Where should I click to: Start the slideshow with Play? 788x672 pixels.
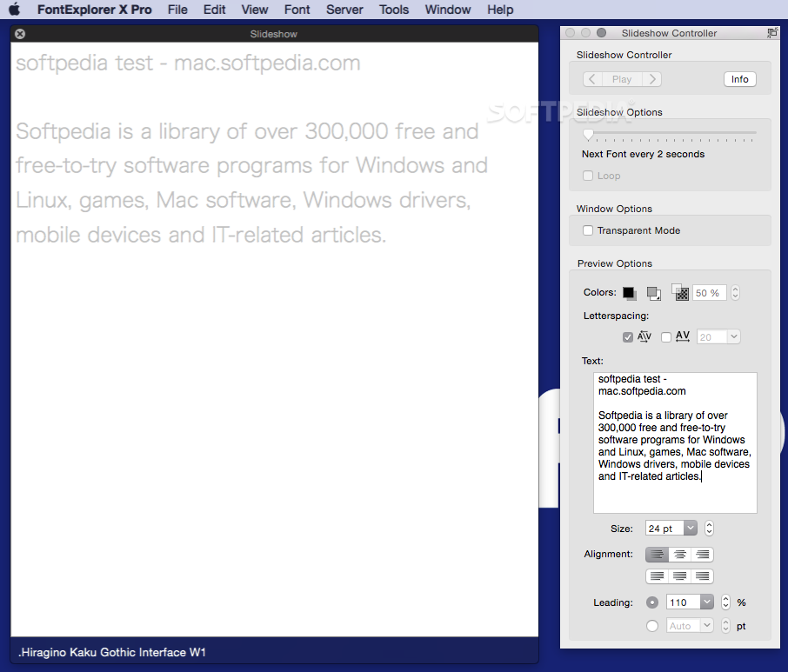click(622, 79)
